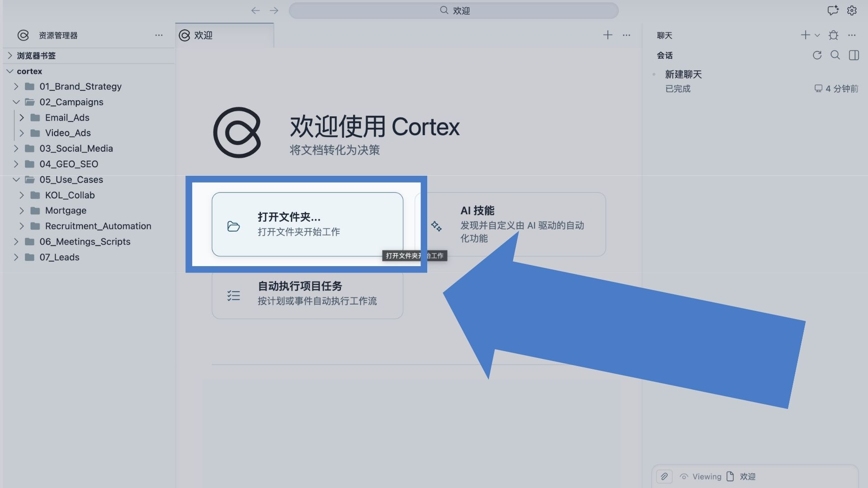Click the 打开文件夹... card
868x488 pixels.
point(307,224)
